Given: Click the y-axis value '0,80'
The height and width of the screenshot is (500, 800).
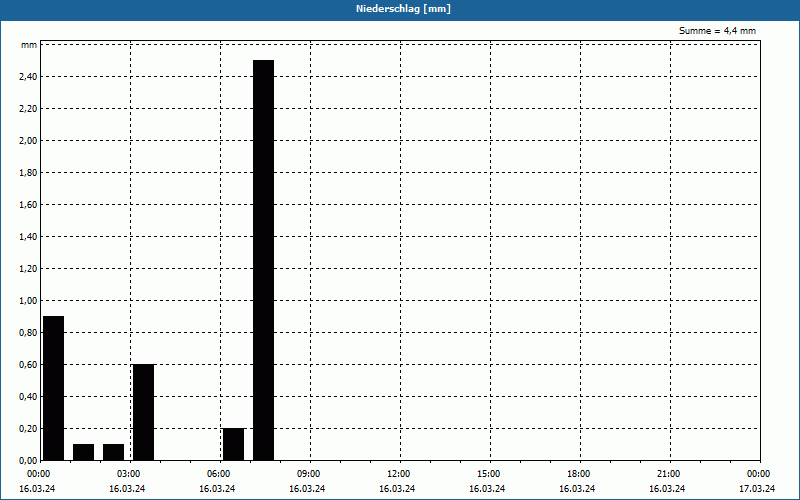Looking at the screenshot, I should (28, 333).
